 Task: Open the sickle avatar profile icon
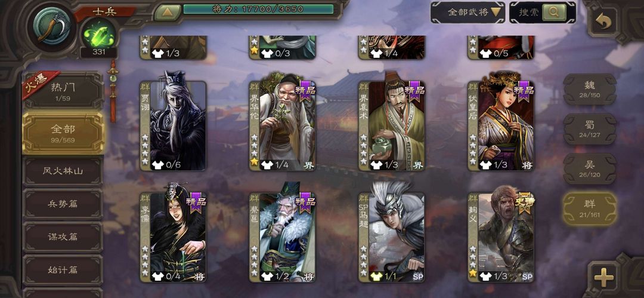52,27
